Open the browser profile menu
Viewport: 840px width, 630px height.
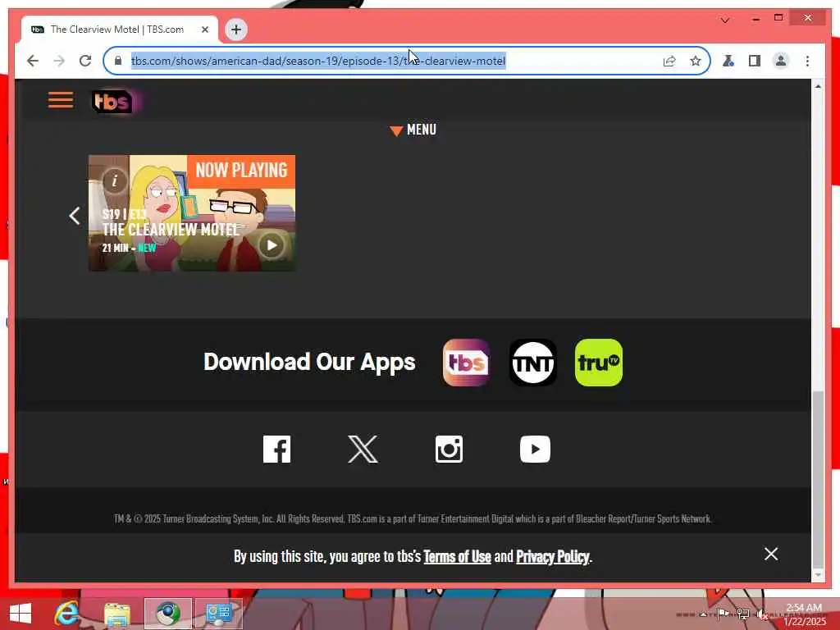tap(781, 61)
